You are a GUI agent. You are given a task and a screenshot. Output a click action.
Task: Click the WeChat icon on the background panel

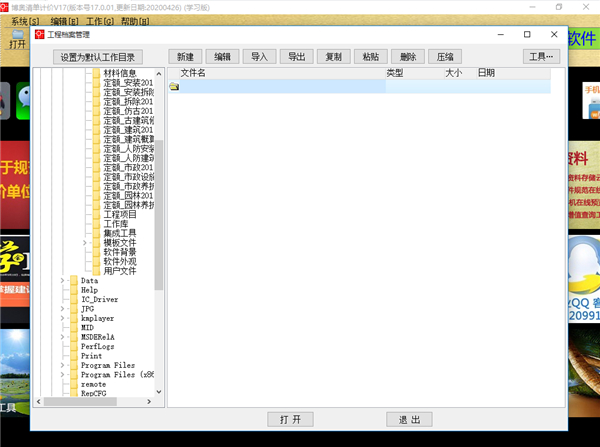(24, 96)
